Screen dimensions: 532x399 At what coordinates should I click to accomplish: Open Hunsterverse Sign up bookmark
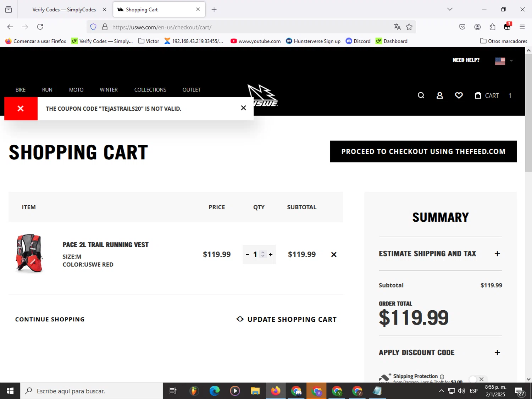pyautogui.click(x=313, y=41)
